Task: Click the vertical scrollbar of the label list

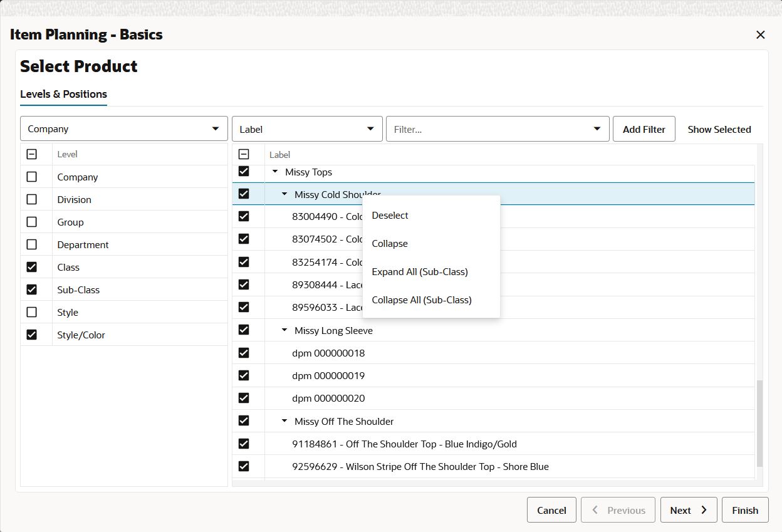Action: pyautogui.click(x=759, y=423)
